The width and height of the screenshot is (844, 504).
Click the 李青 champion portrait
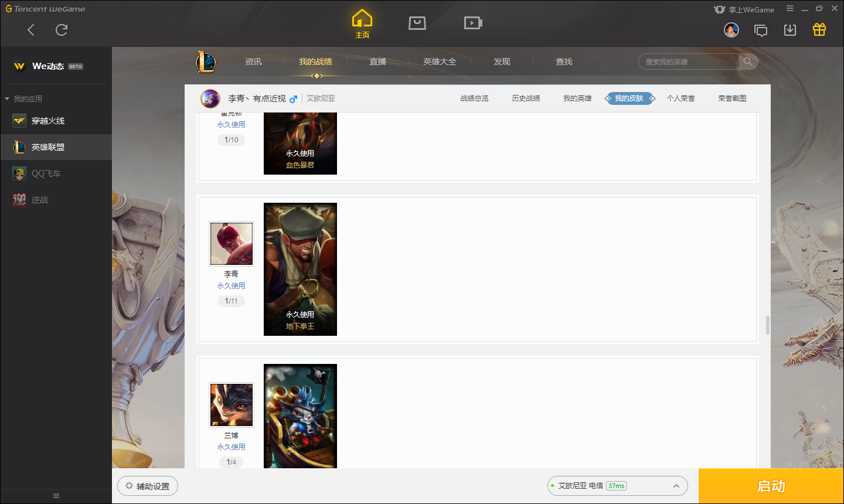pos(232,244)
